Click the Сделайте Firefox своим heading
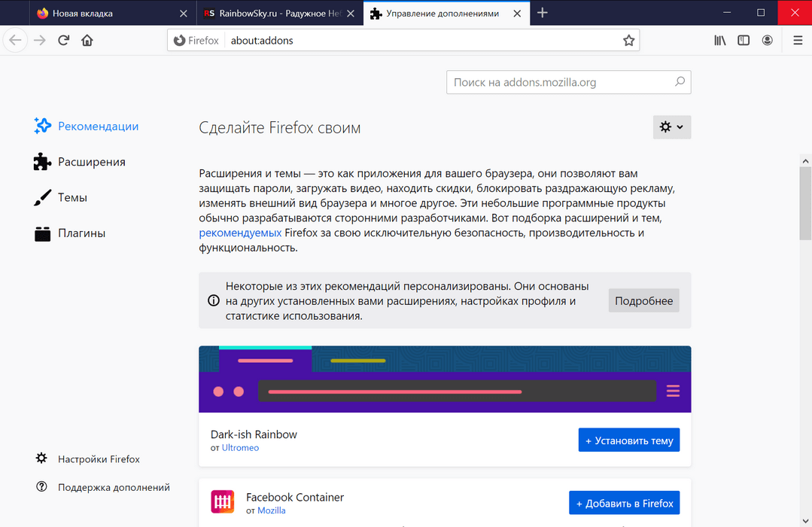Screen dimensions: 812x527 click(280, 127)
